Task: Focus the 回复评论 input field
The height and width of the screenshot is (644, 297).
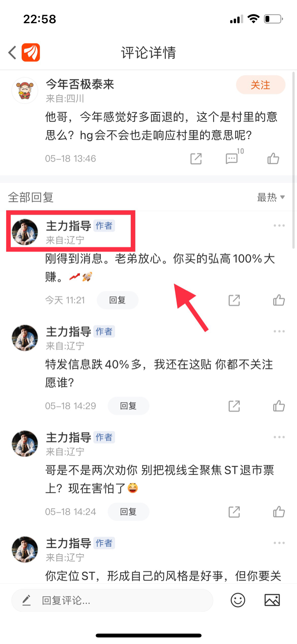Action: 112,600
